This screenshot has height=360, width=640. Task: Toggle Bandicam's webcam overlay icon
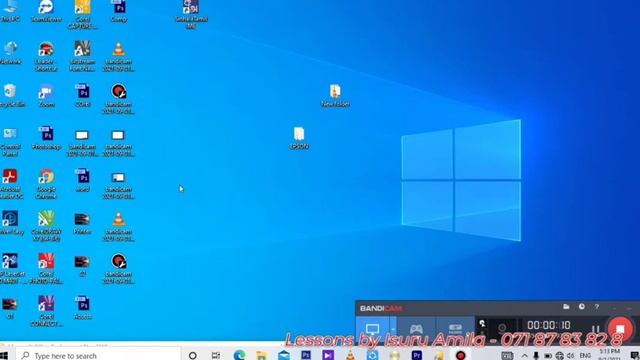(x=502, y=327)
